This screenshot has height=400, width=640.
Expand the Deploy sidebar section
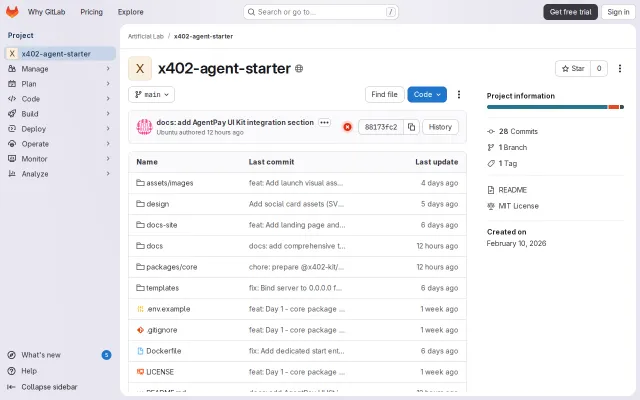pyautogui.click(x=59, y=129)
